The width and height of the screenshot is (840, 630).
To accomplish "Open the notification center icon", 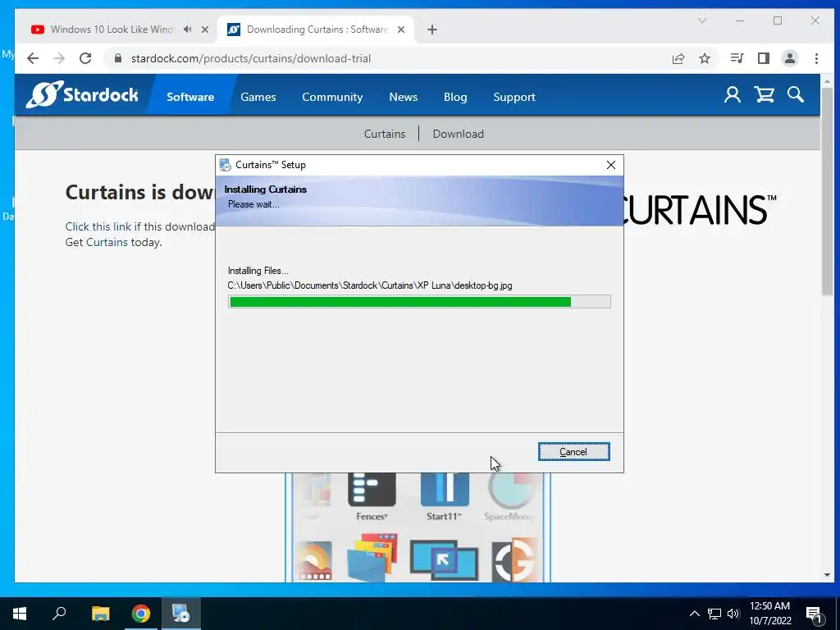I will (814, 614).
